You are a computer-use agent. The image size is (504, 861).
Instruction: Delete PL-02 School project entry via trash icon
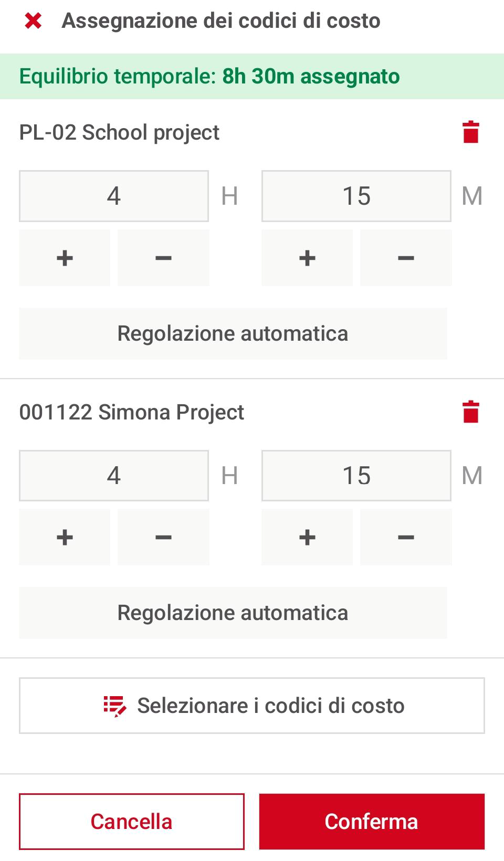click(x=471, y=132)
